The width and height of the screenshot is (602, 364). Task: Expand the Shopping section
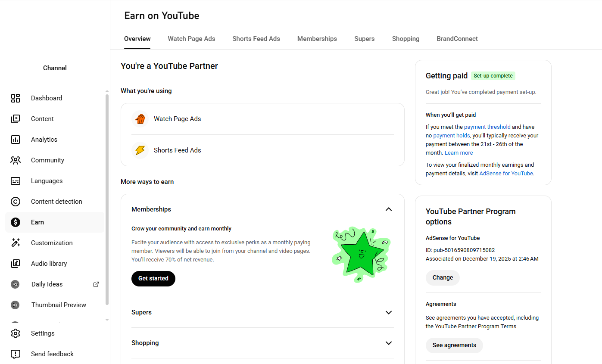[x=389, y=343]
